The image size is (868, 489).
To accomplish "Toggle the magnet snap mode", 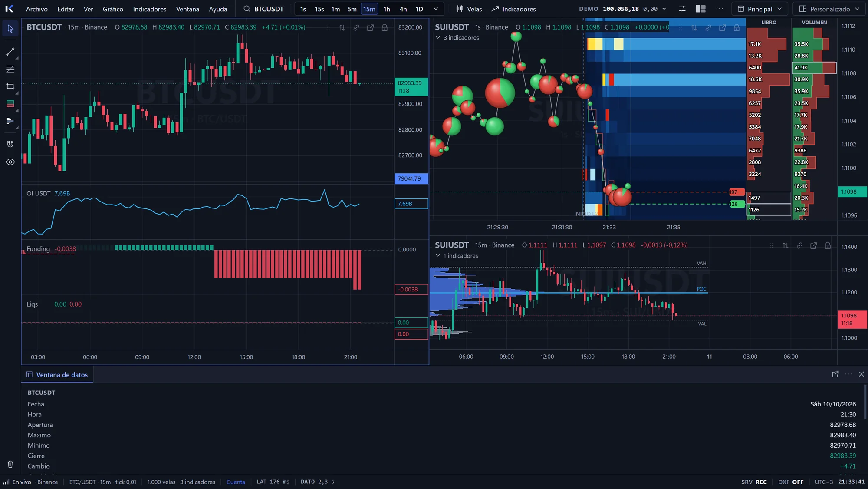I will click(10, 144).
